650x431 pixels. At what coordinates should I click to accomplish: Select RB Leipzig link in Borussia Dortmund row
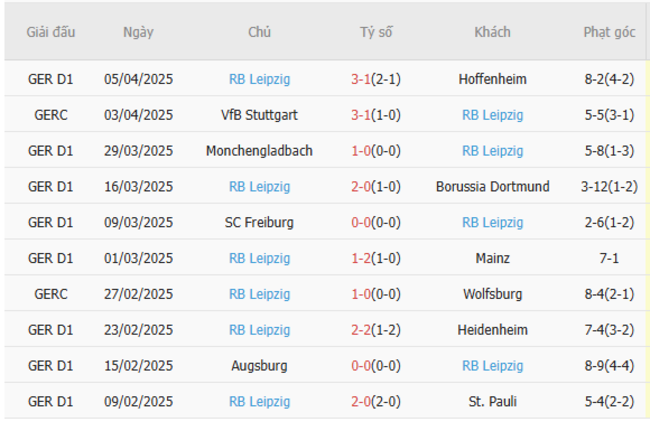coord(259,187)
